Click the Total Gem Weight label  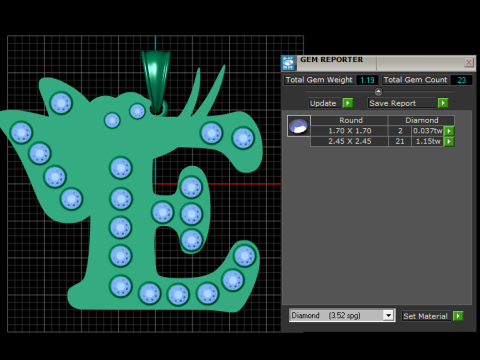tap(319, 80)
